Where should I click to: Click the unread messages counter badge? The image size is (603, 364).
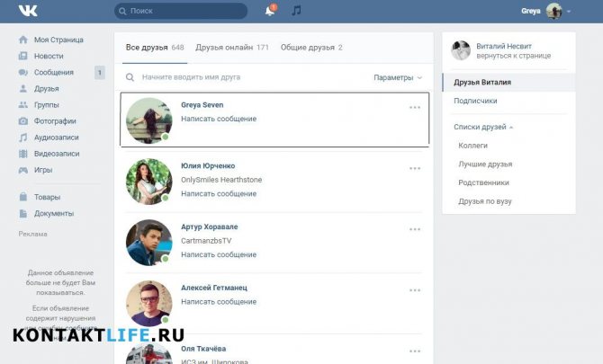100,72
